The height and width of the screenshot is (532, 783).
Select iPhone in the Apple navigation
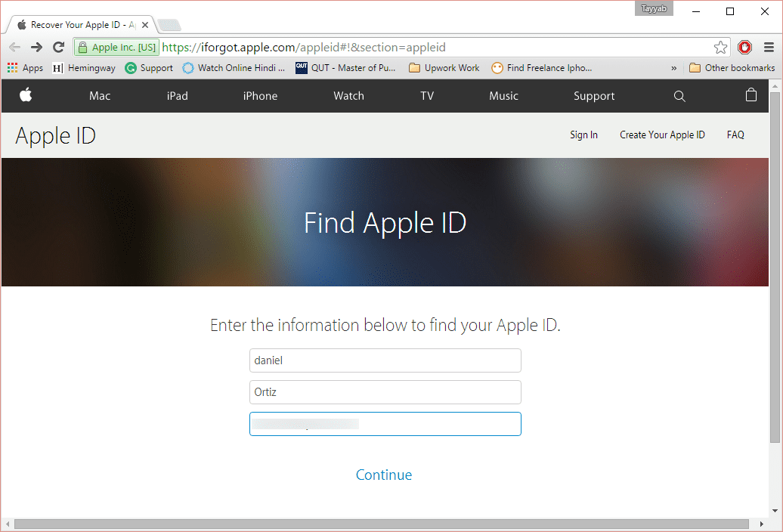[x=260, y=96]
